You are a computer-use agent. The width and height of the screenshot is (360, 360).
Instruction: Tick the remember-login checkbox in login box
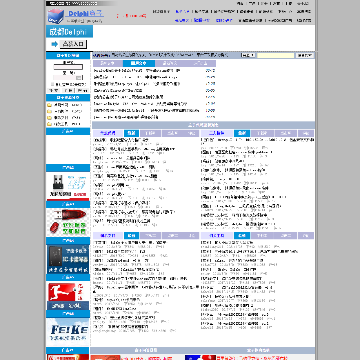tap(53, 84)
